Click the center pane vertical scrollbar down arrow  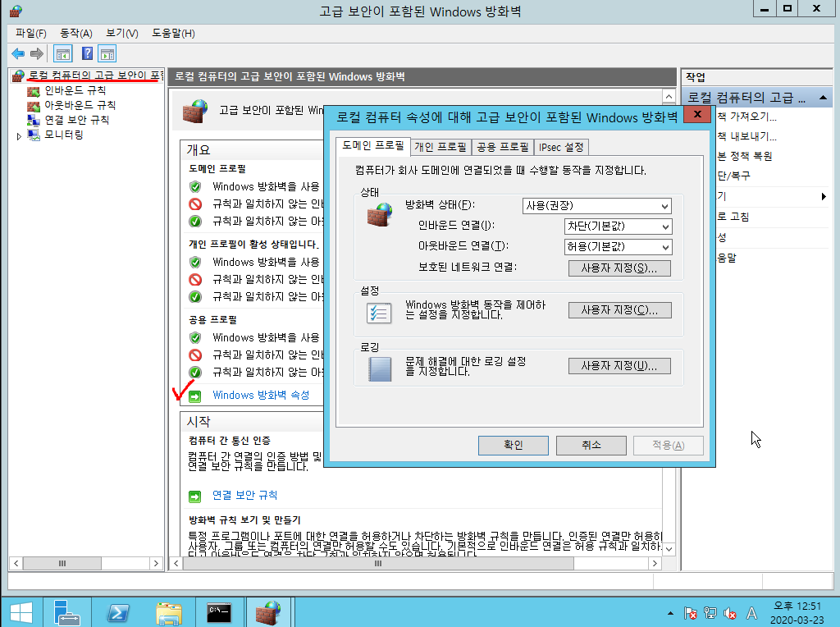click(x=669, y=549)
